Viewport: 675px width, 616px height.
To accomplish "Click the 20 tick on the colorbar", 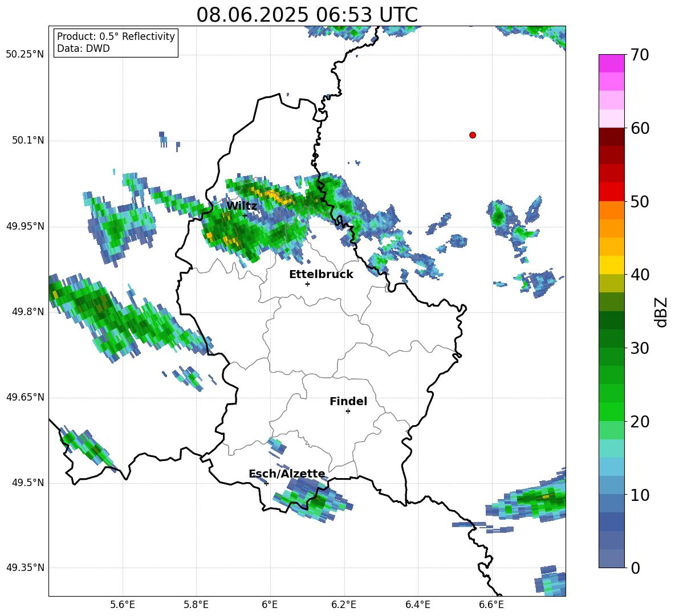I will pyautogui.click(x=640, y=422).
